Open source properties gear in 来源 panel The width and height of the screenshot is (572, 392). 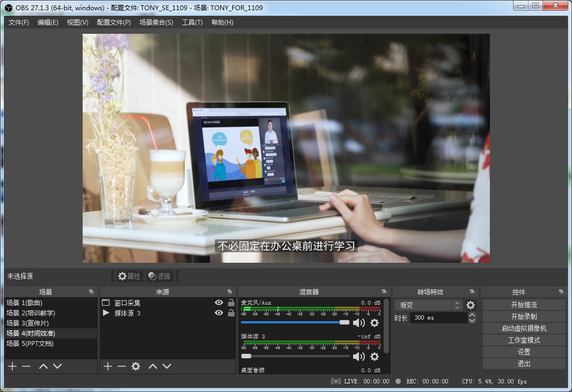pos(136,366)
